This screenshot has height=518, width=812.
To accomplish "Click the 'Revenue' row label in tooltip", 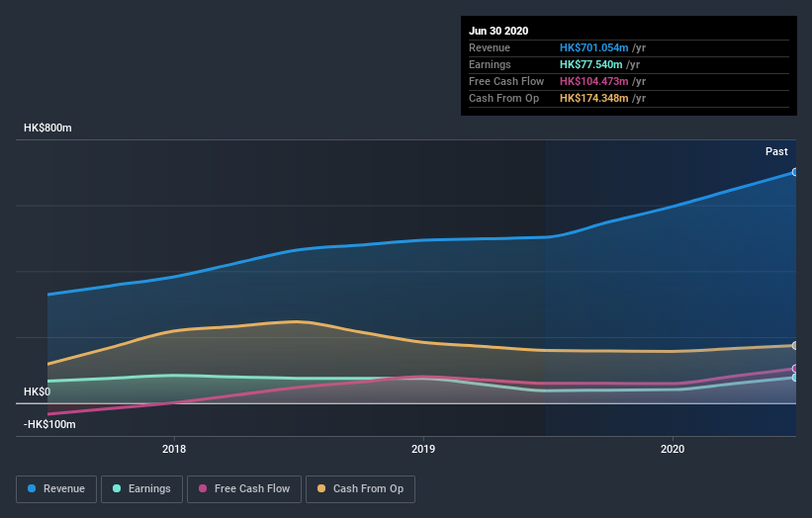I will tap(490, 47).
